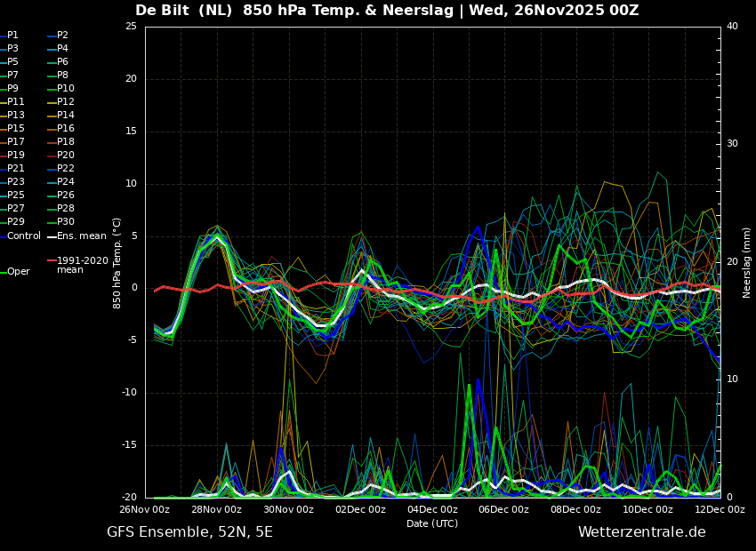Click the GFS Ensemble, 52N, 5E caption

(189, 532)
